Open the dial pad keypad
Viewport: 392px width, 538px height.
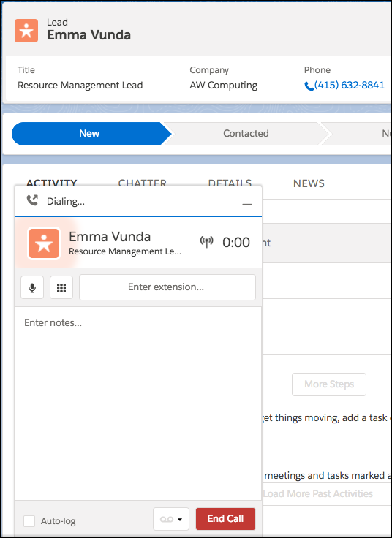pyautogui.click(x=61, y=287)
